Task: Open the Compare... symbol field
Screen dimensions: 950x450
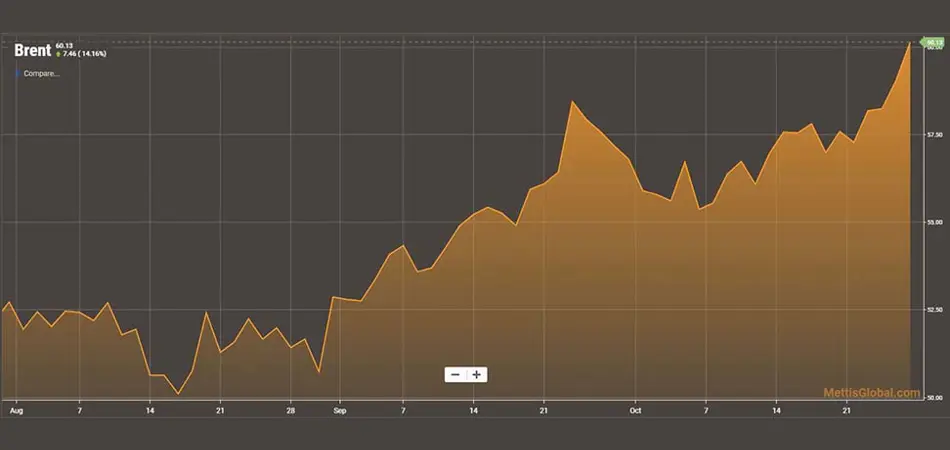Action: point(41,74)
